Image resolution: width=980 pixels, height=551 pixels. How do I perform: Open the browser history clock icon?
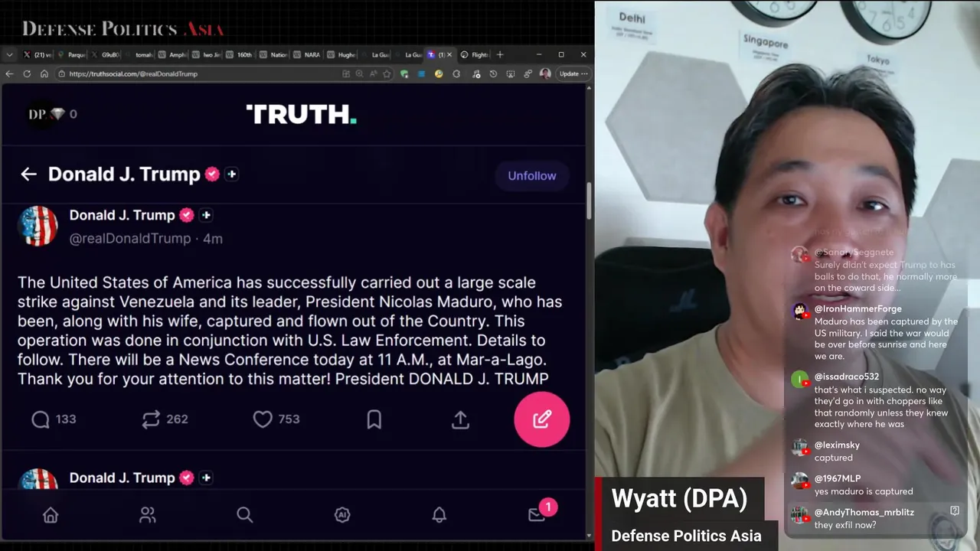493,73
